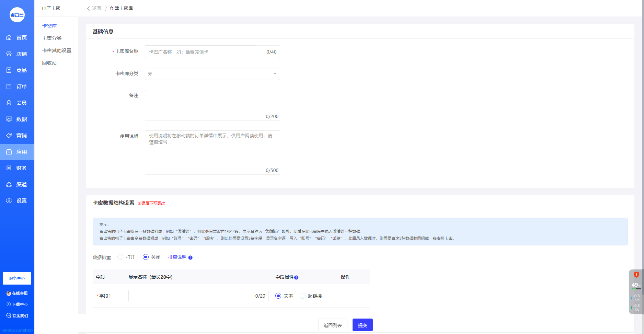Click the 返回 back chevron in breadcrumb
This screenshot has height=334, width=644.
tap(89, 8)
